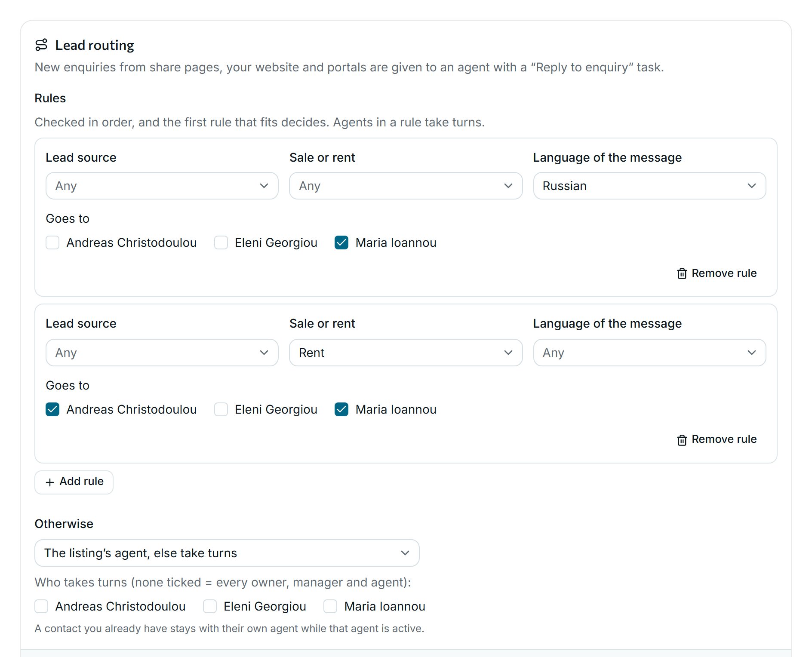
Task: Click chevron arrow in the Otherwise dropdown
Action: click(x=405, y=553)
